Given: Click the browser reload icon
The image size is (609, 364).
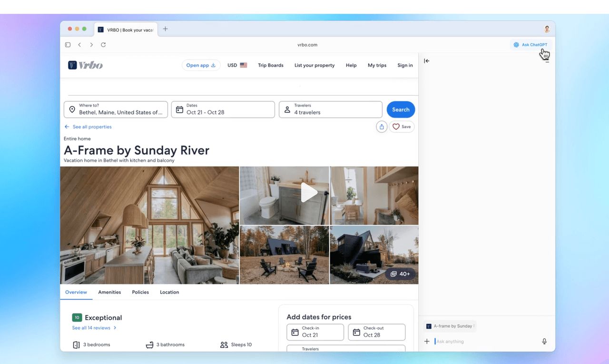Looking at the screenshot, I should click(103, 45).
